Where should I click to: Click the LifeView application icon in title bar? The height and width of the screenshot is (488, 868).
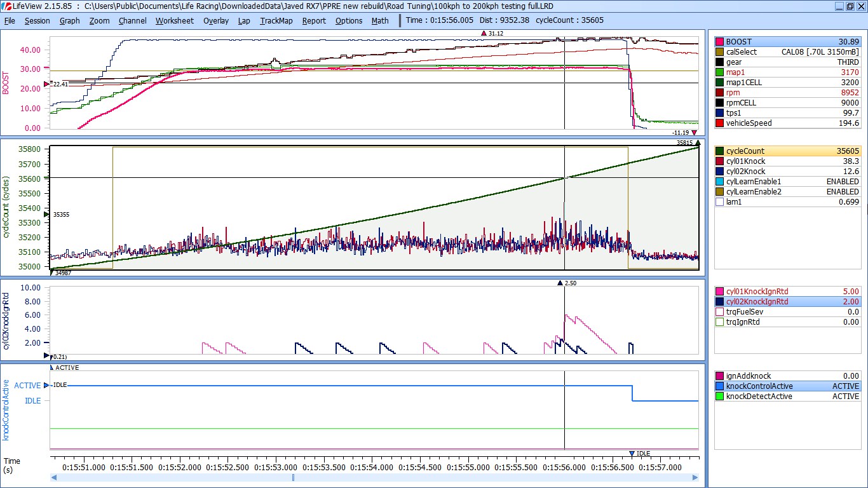(x=6, y=6)
